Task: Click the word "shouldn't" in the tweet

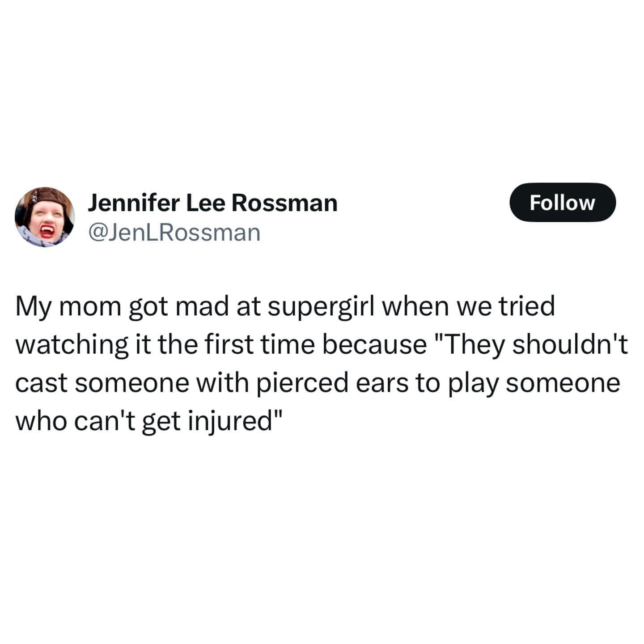Action: pos(570,345)
